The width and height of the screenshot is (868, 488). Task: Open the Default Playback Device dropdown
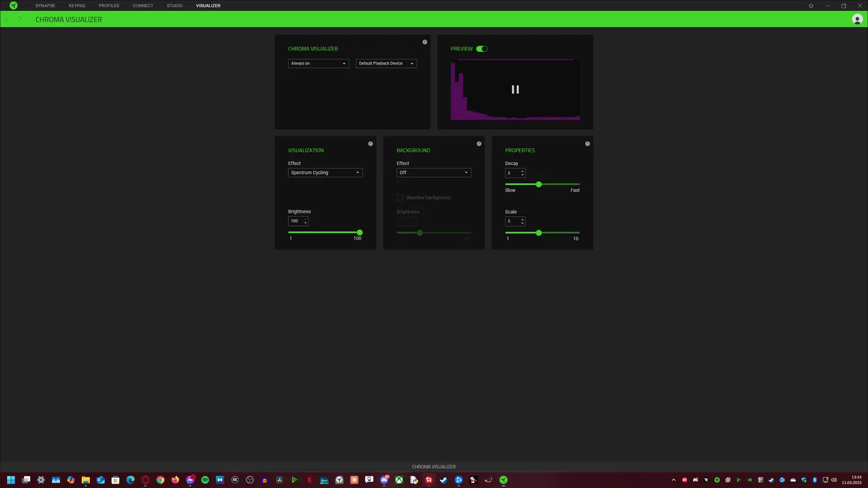pos(386,63)
